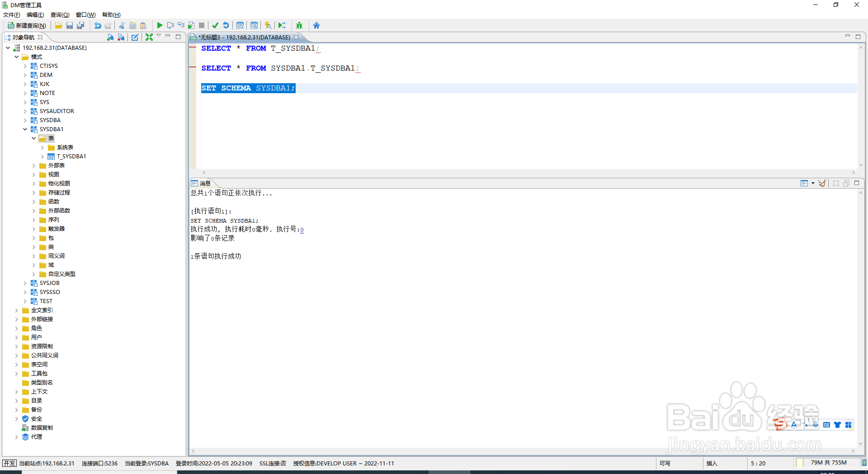The height and width of the screenshot is (474, 868).
Task: Minimize the object navigator panel
Action: pos(168,36)
